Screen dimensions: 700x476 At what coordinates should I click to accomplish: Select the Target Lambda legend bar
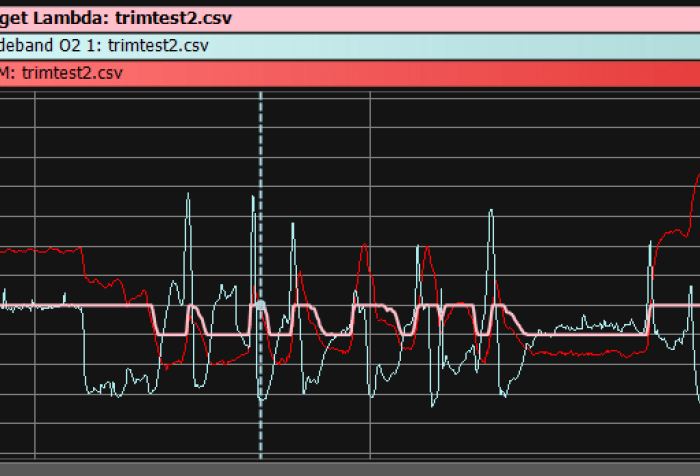click(350, 18)
